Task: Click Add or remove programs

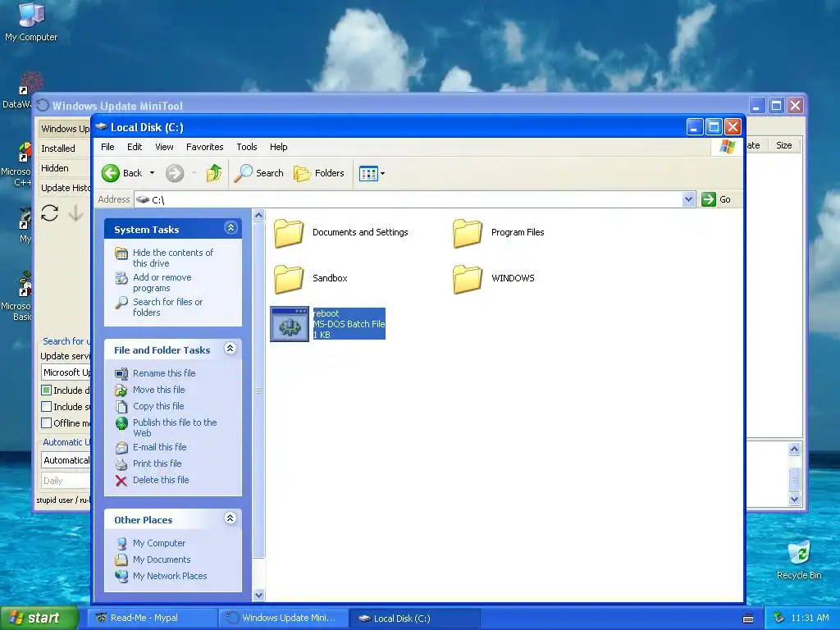Action: (162, 282)
